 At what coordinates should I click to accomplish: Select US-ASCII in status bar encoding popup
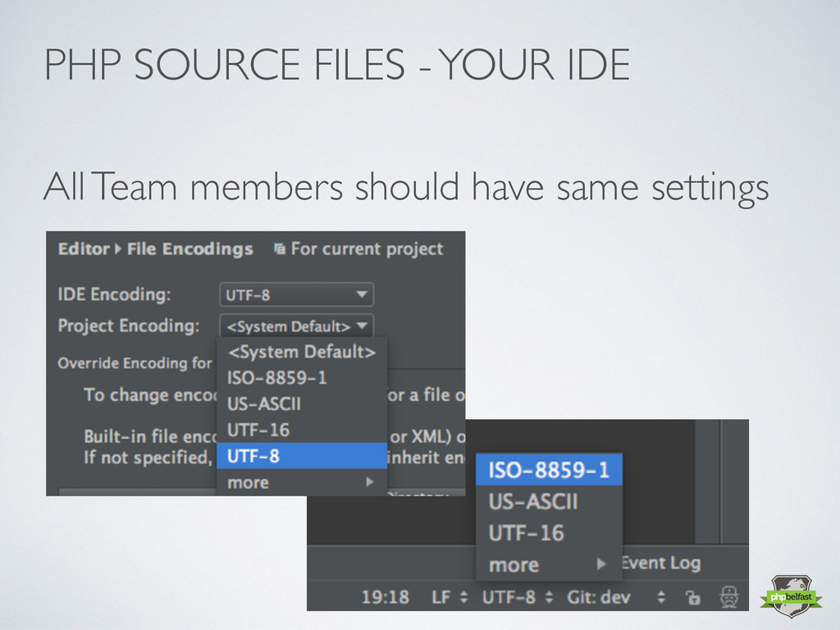(x=549, y=501)
